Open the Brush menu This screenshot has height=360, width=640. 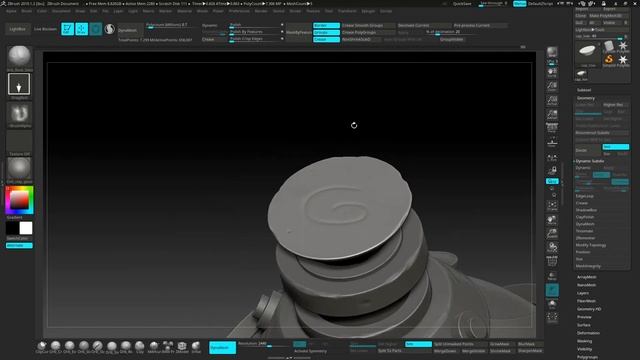click(27, 11)
